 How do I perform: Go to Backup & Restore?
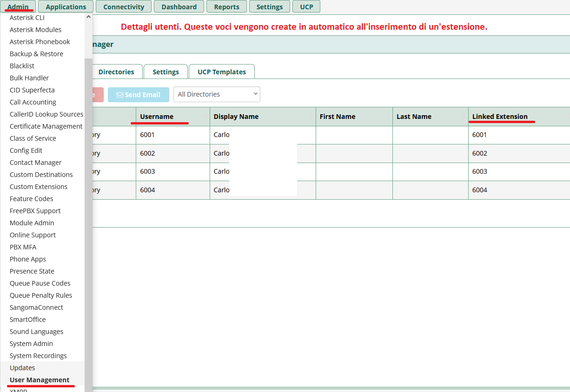(x=36, y=54)
